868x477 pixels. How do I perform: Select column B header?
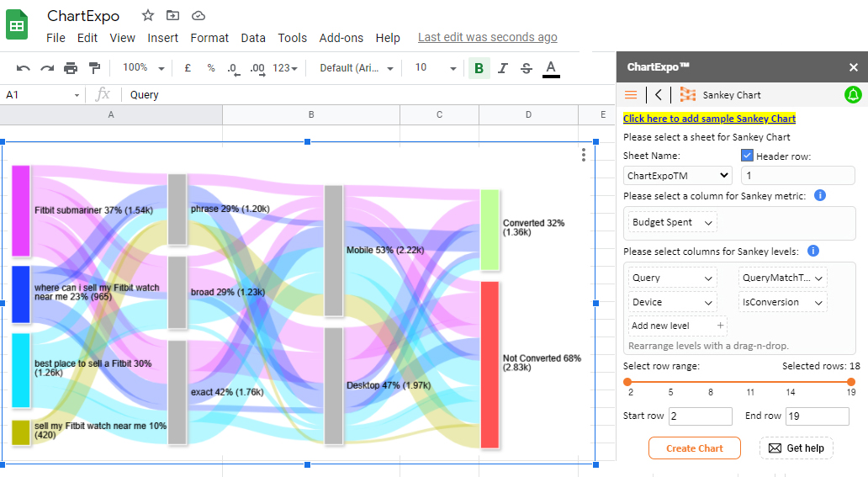pos(311,114)
